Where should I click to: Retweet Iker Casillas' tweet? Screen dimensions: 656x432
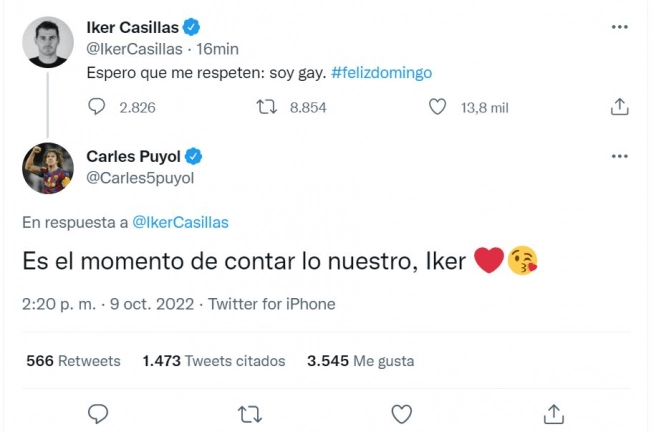coord(266,107)
